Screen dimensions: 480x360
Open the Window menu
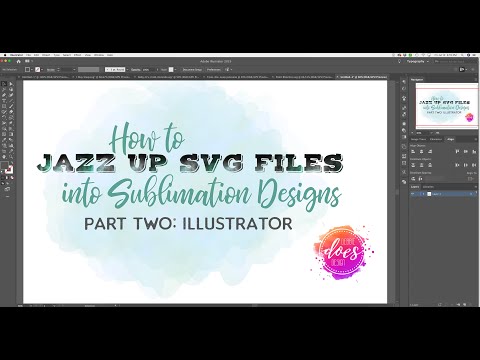99,55
